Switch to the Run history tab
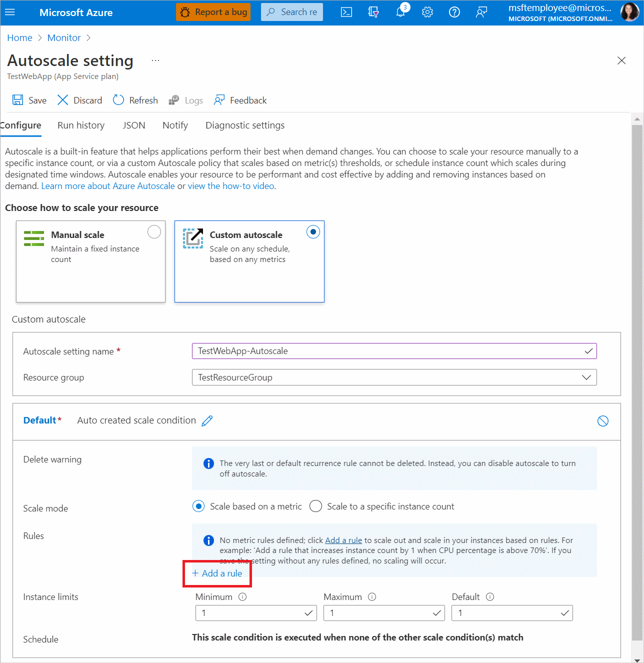This screenshot has width=644, height=663. [81, 125]
